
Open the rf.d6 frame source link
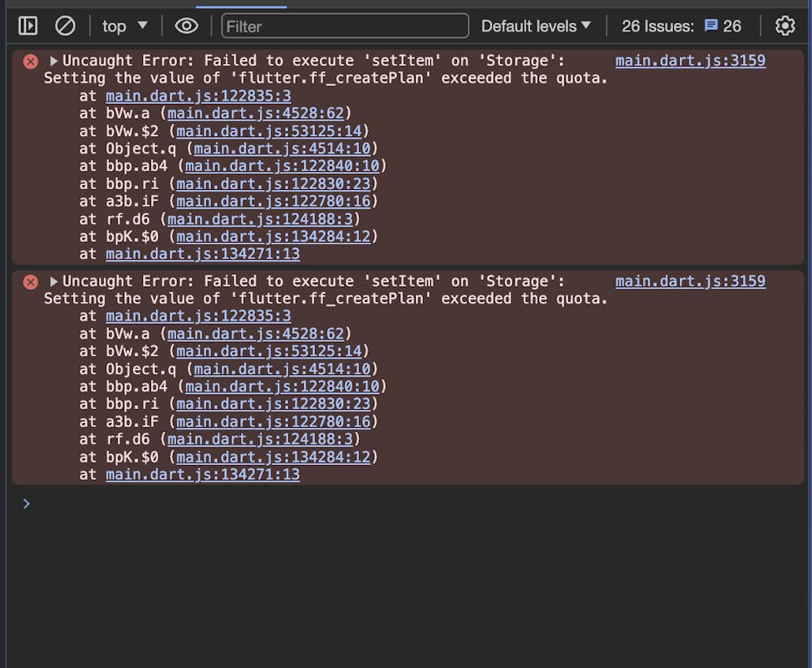(x=259, y=218)
